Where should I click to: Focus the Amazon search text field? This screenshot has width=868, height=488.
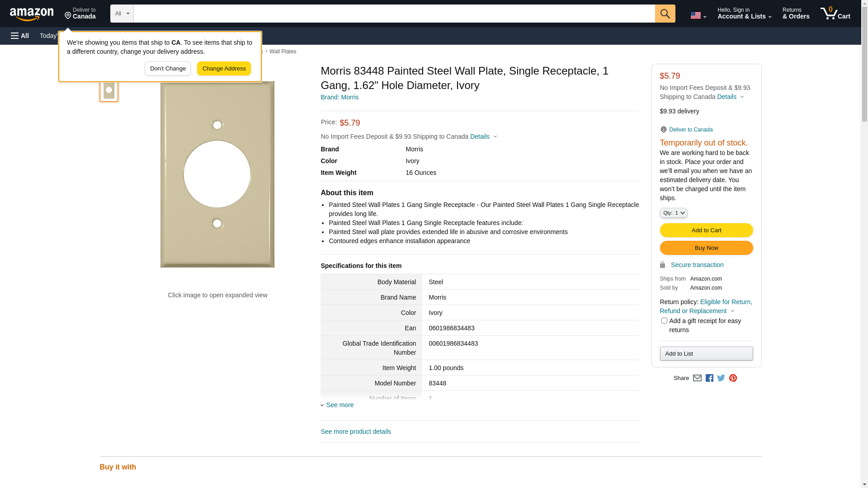pyautogui.click(x=393, y=14)
